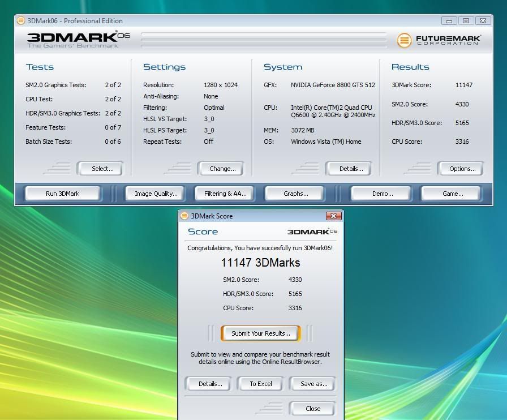The height and width of the screenshot is (420, 507).
Task: Close the 3DMark Score dialog with X
Action: point(334,216)
